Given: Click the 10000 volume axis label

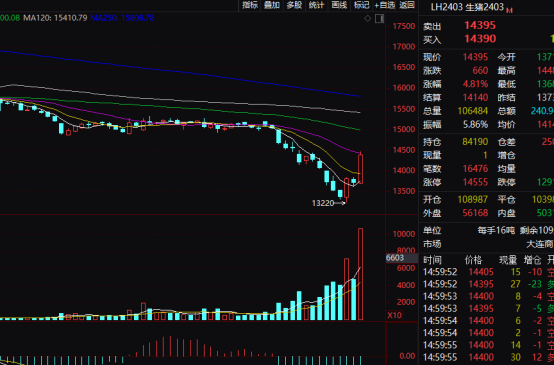Looking at the screenshot, I should pos(403,234).
